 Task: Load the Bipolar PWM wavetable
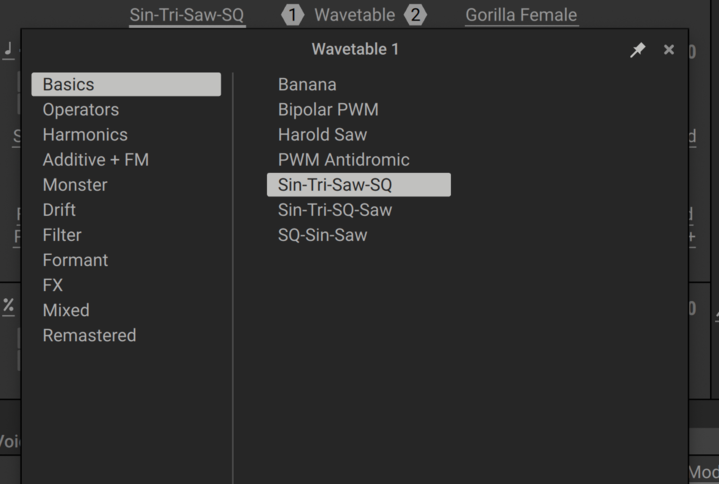point(328,110)
